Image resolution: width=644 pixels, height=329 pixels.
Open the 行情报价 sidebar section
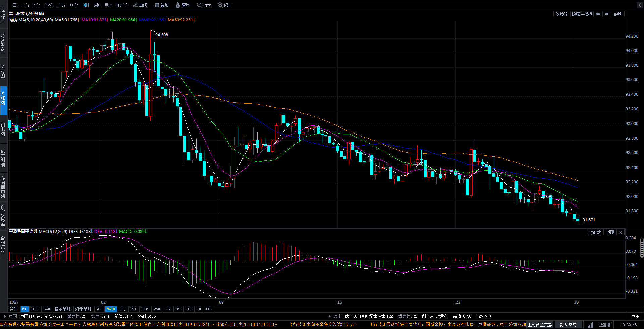pyautogui.click(x=3, y=15)
